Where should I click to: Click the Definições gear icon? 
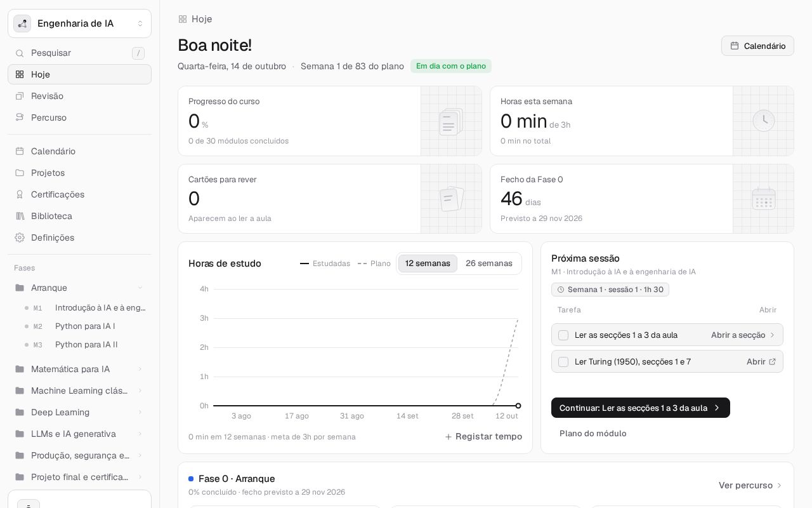pyautogui.click(x=20, y=237)
